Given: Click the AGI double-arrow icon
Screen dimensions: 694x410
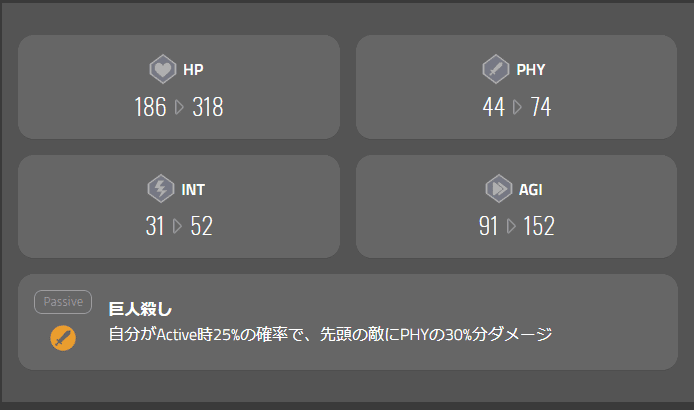Looking at the screenshot, I should click(x=498, y=189).
